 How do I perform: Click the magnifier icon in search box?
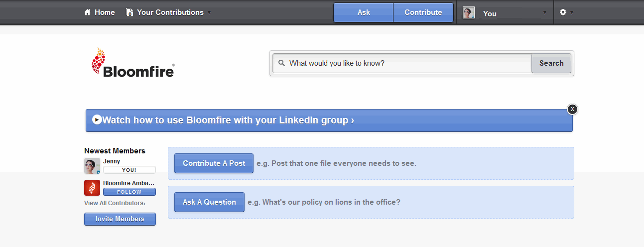click(x=281, y=63)
